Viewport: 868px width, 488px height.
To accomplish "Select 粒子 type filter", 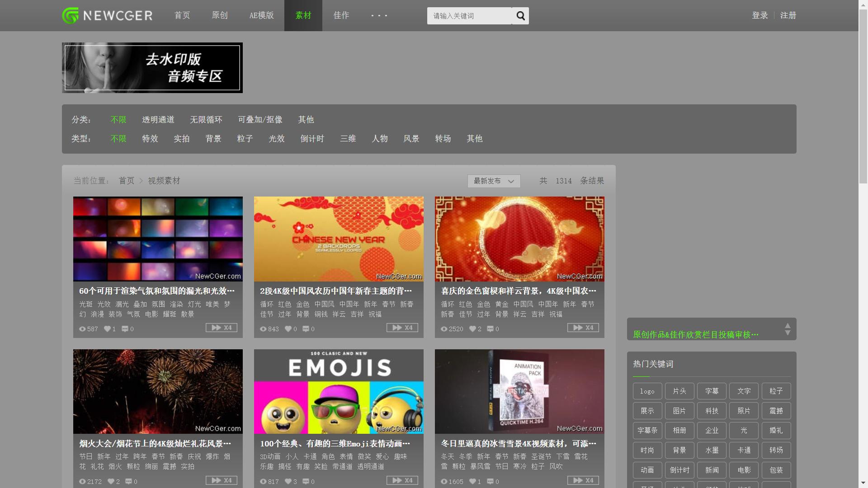I will click(x=245, y=139).
